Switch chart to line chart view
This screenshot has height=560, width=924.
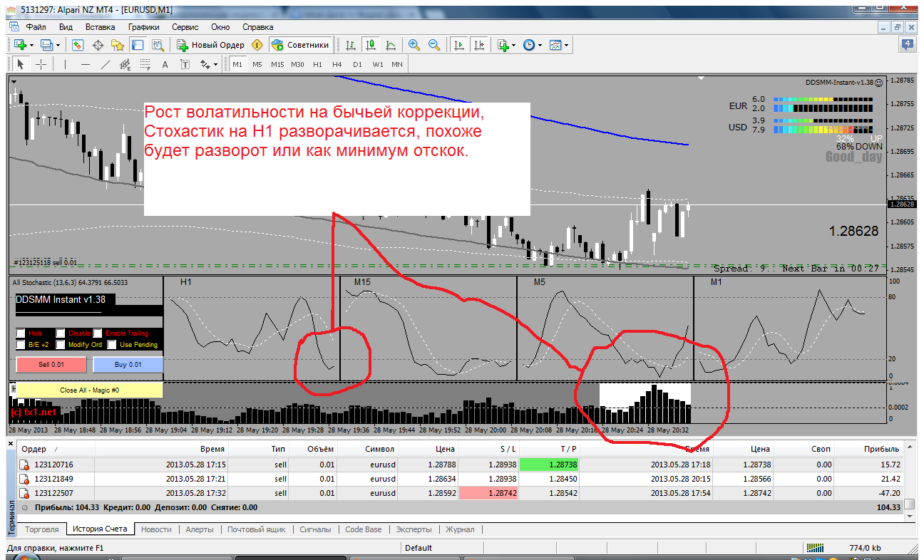pyautogui.click(x=391, y=45)
